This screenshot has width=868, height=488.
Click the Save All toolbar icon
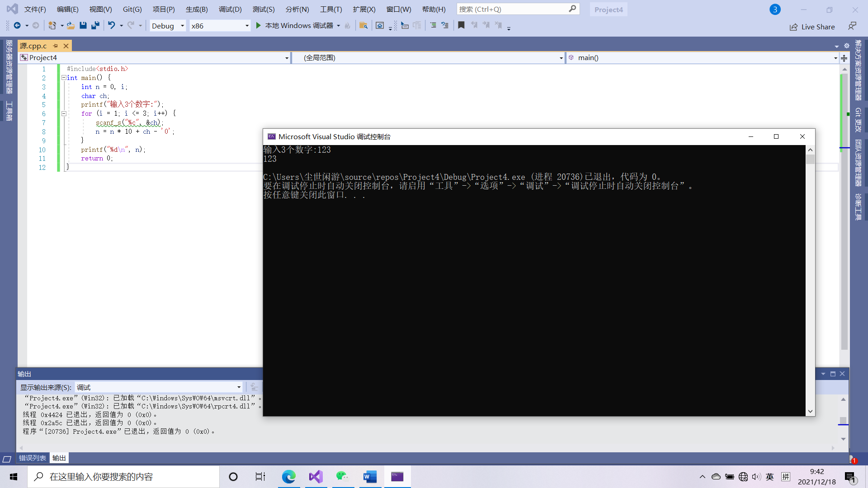[x=95, y=26]
